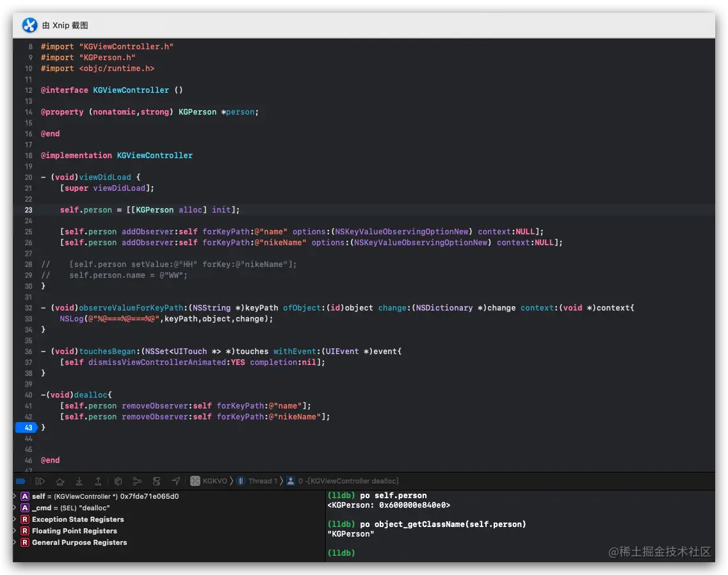Image resolution: width=728 pixels, height=575 pixels.
Task: Click removeObserver for @"nikeName" on line 42
Action: tap(195, 417)
